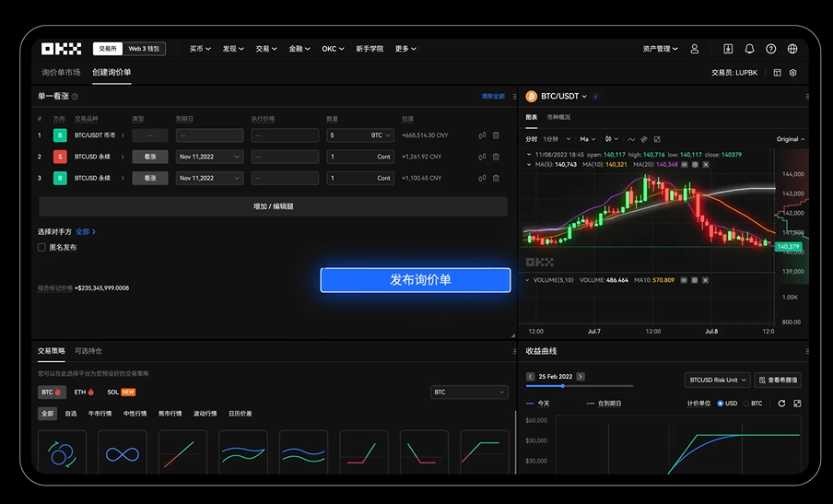Image resolution: width=833 pixels, height=504 pixels.
Task: Expand the 买币 menu
Action: coord(200,49)
